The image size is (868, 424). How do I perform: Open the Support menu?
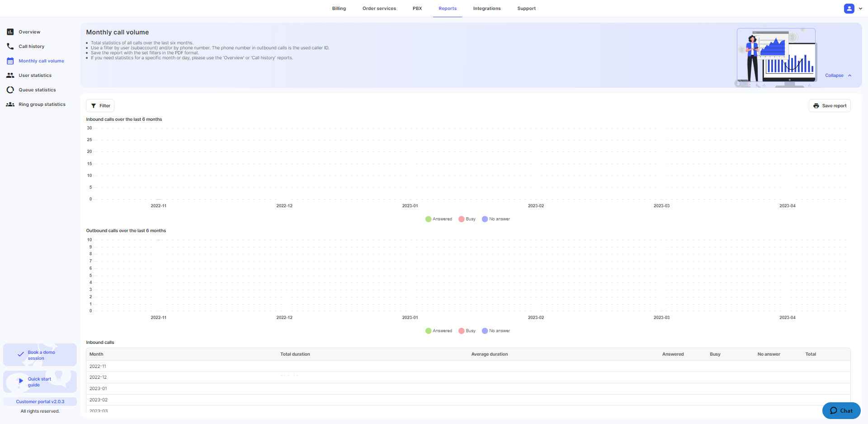[527, 9]
